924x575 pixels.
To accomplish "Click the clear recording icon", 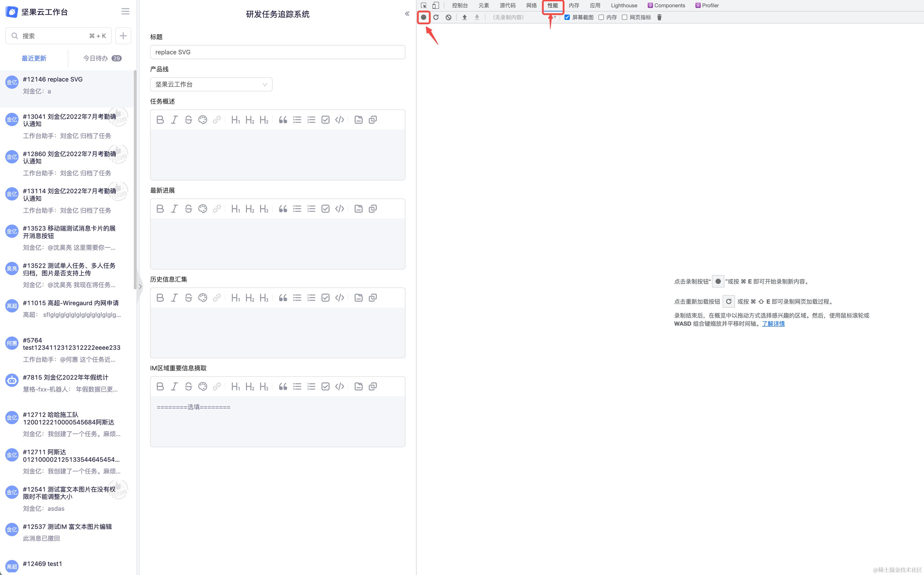I will (x=449, y=17).
